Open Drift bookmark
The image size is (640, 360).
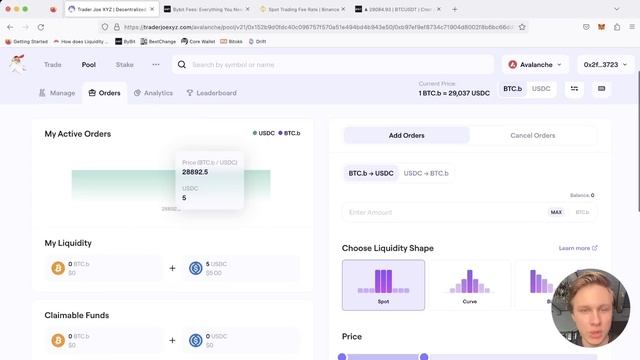(x=257, y=41)
